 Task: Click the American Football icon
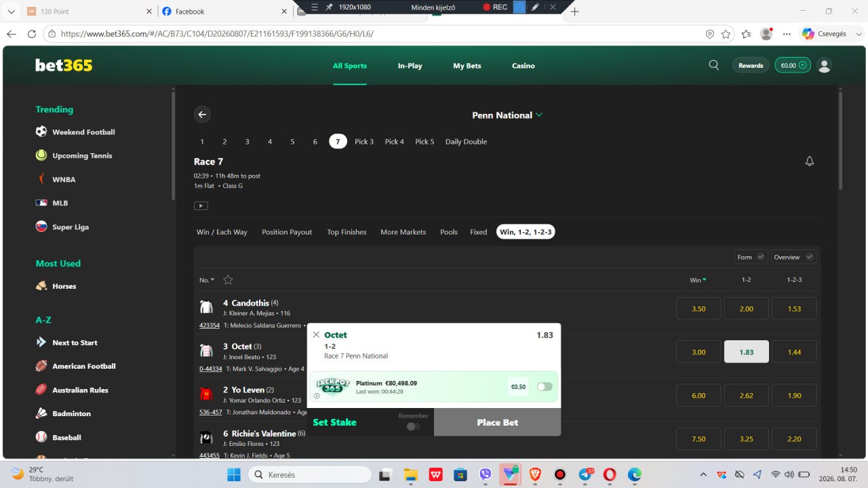41,366
